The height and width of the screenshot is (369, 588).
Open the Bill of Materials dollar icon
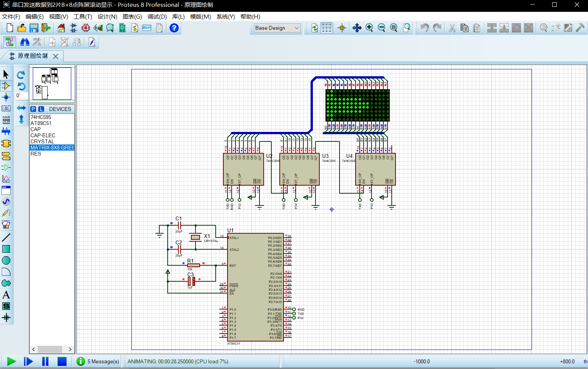point(135,28)
